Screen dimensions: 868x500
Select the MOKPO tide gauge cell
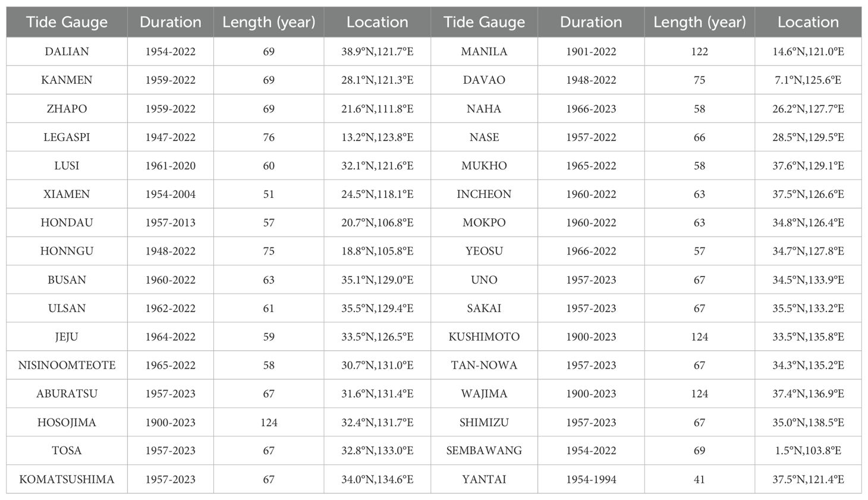(x=484, y=223)
